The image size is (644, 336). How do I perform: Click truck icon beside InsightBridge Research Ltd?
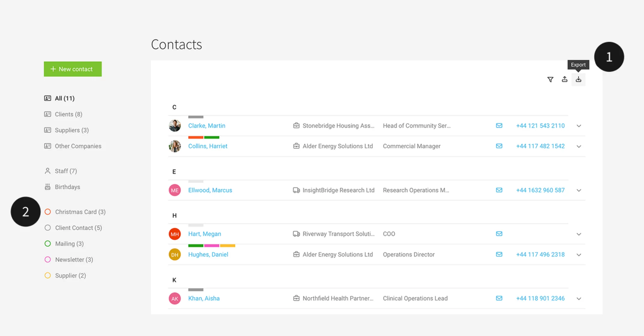point(296,190)
